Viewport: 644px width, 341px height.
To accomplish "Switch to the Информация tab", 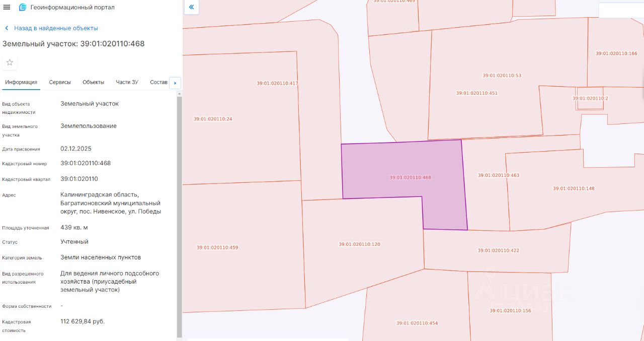I will 21,82.
